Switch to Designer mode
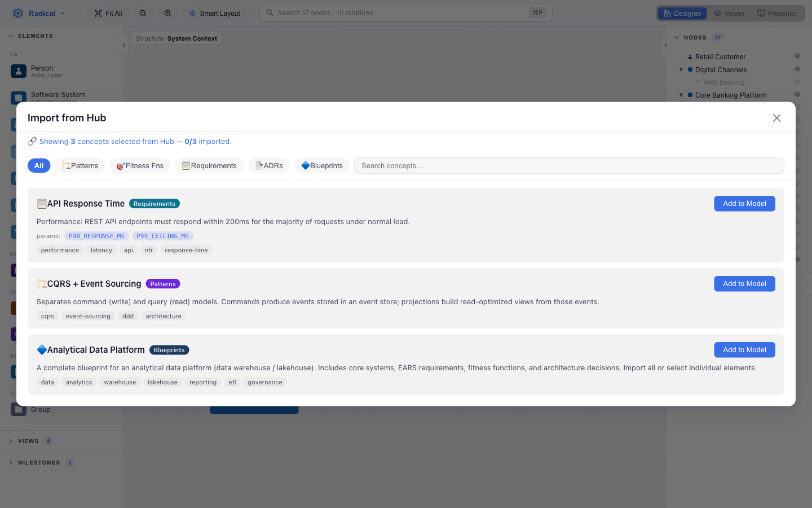Viewport: 812px width, 508px height. 682,13
